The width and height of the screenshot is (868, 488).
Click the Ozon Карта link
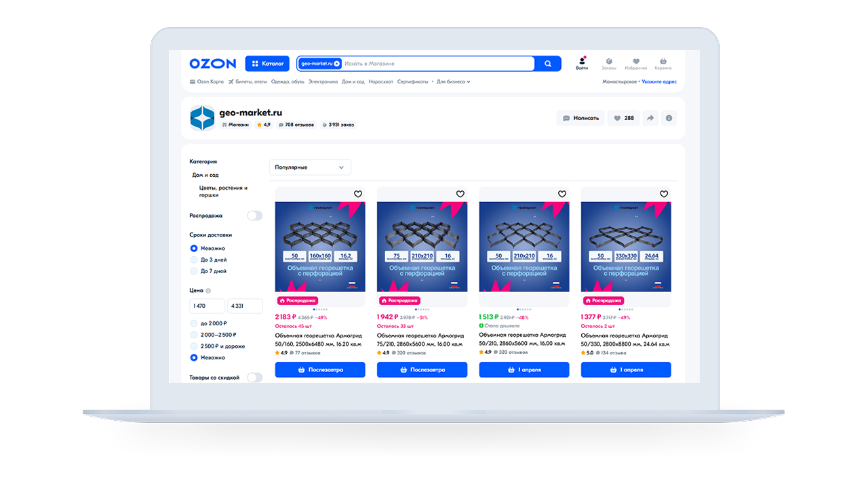[207, 82]
